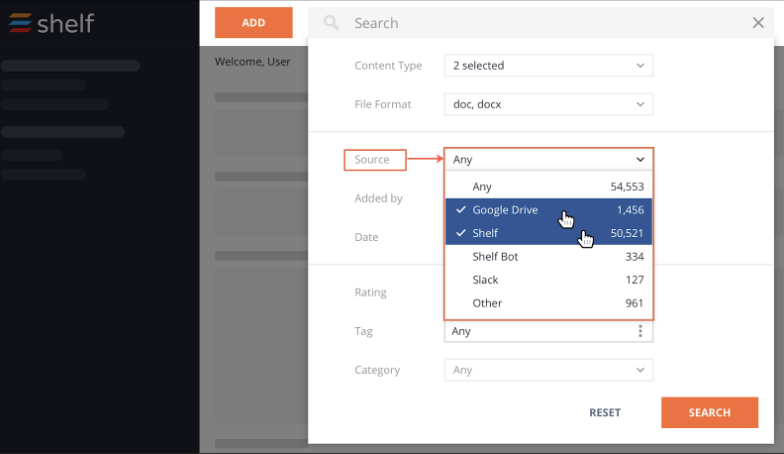
Task: Select Slack source option
Action: [x=548, y=280]
